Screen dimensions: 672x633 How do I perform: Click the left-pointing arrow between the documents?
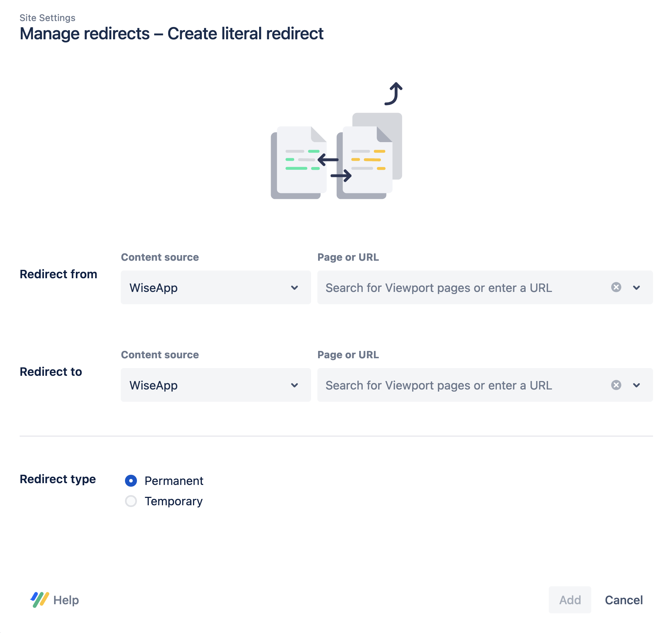(328, 160)
